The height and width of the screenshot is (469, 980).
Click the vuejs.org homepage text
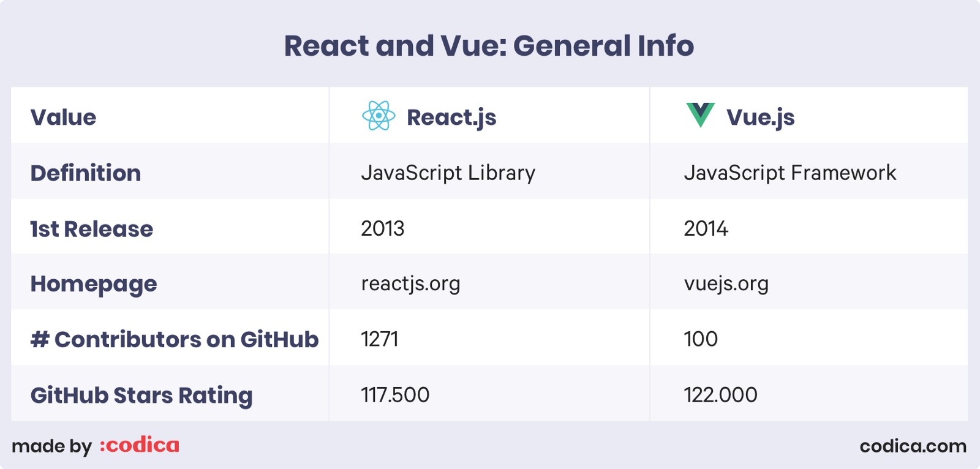click(726, 284)
